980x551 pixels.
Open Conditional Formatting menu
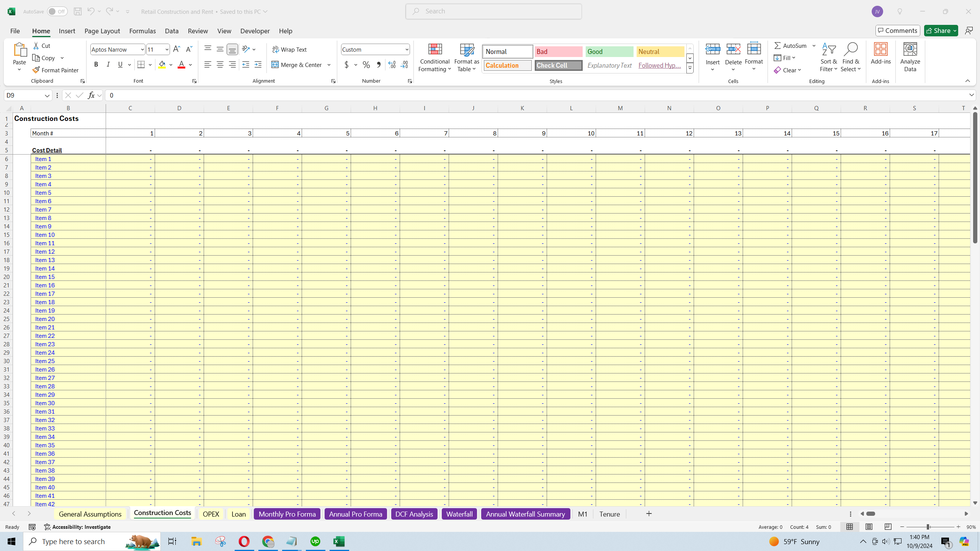pyautogui.click(x=434, y=57)
